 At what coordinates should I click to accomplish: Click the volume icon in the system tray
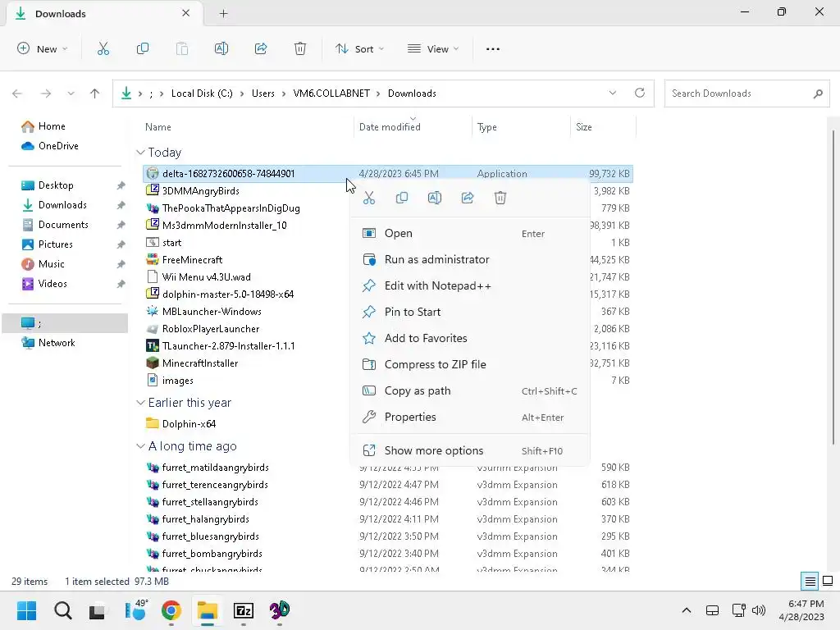click(759, 610)
